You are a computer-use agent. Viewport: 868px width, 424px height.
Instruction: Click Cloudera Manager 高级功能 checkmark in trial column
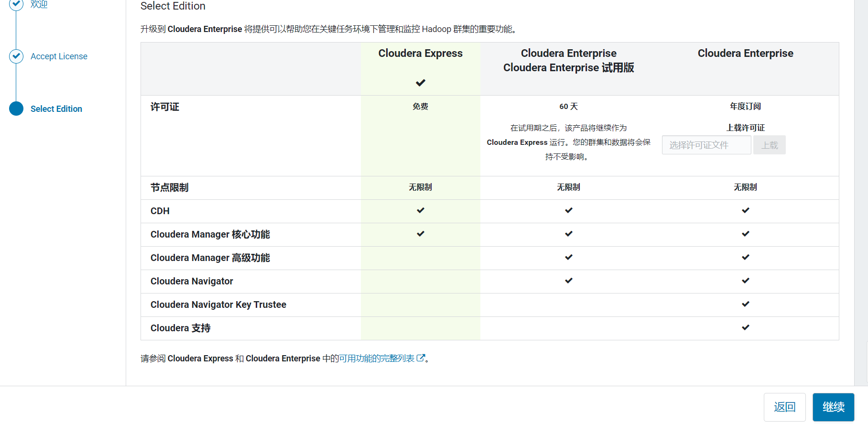point(569,257)
